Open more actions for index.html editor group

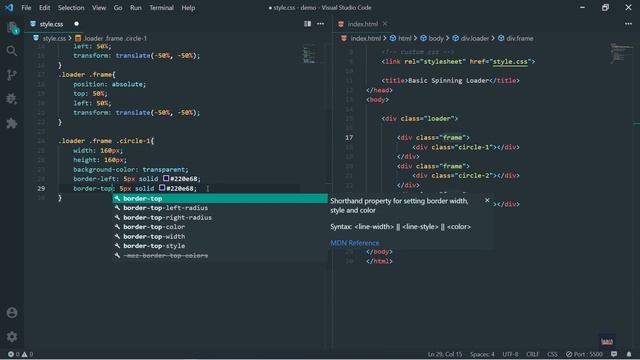click(x=628, y=24)
